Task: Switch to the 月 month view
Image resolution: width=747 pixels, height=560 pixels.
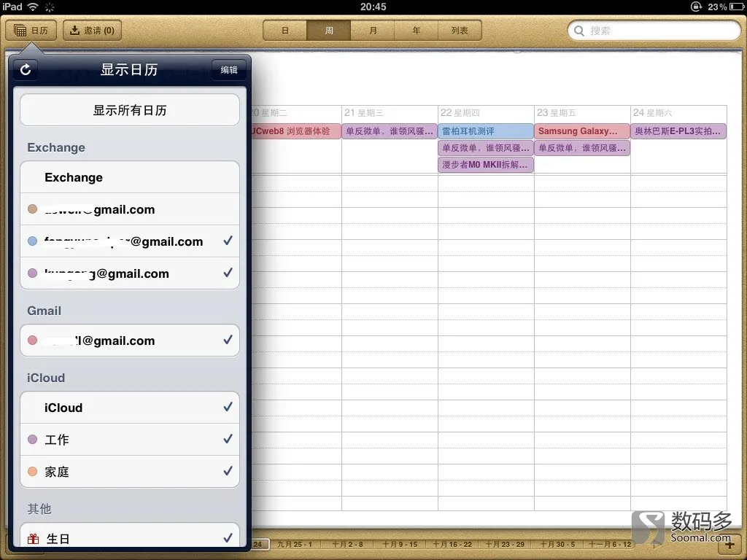Action: [373, 31]
